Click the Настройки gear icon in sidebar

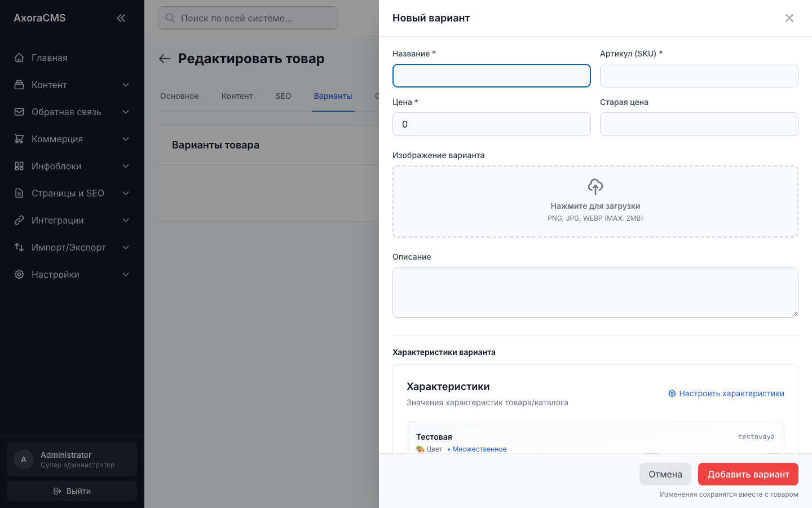[x=19, y=274]
